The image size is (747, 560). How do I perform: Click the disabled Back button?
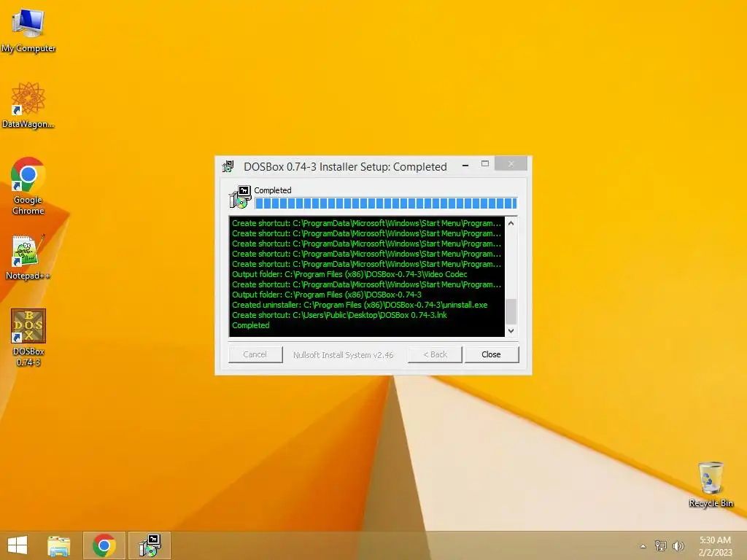pyautogui.click(x=435, y=354)
